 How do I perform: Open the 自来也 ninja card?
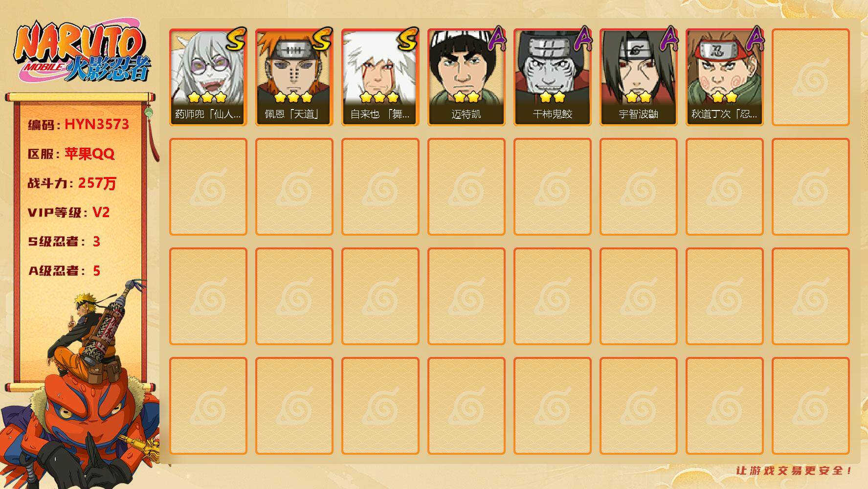380,77
